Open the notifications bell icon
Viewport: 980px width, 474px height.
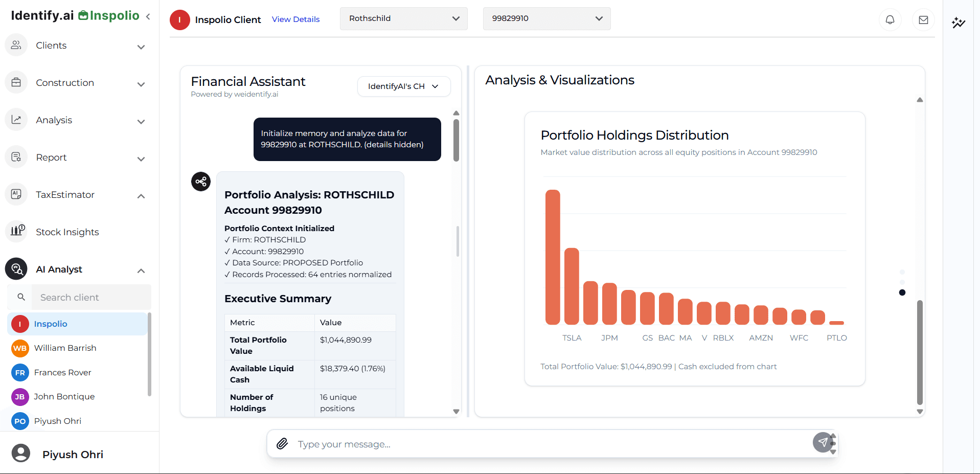tap(890, 19)
